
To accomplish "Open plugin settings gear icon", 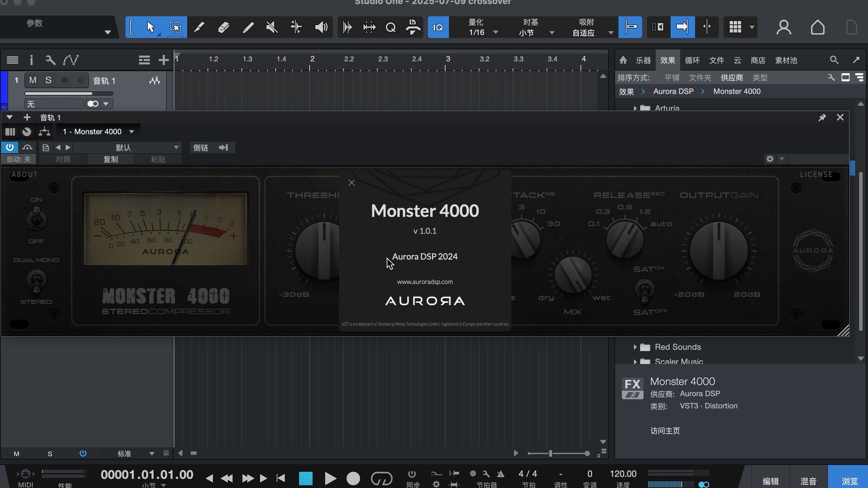I will [x=770, y=159].
